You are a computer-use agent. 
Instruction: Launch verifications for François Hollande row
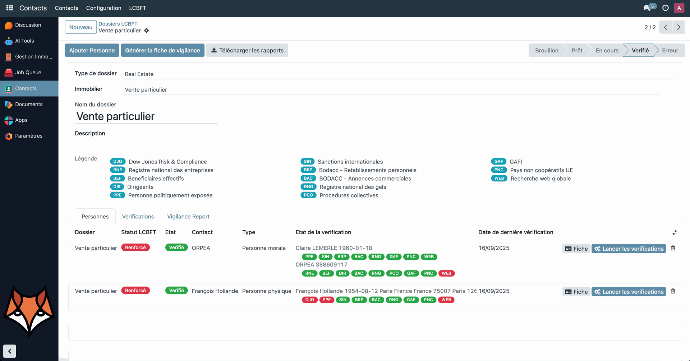pyautogui.click(x=629, y=291)
